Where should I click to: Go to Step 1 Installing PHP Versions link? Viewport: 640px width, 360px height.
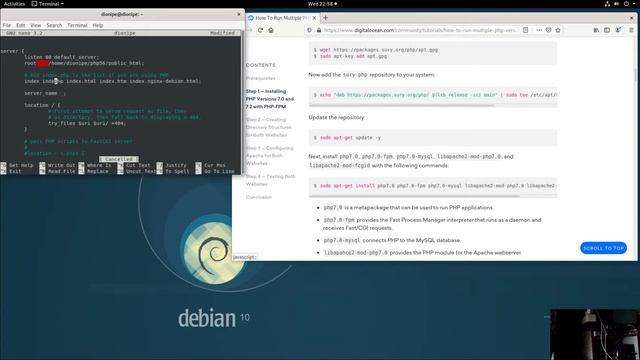pyautogui.click(x=270, y=99)
